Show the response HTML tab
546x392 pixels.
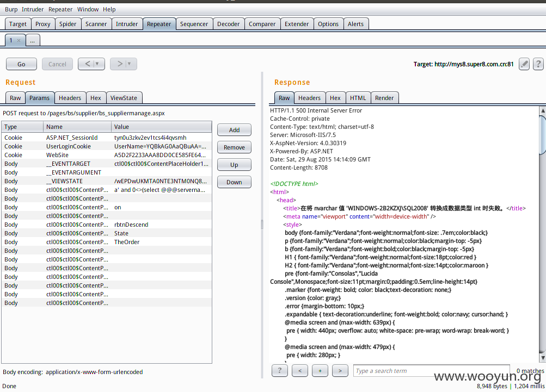tap(358, 98)
